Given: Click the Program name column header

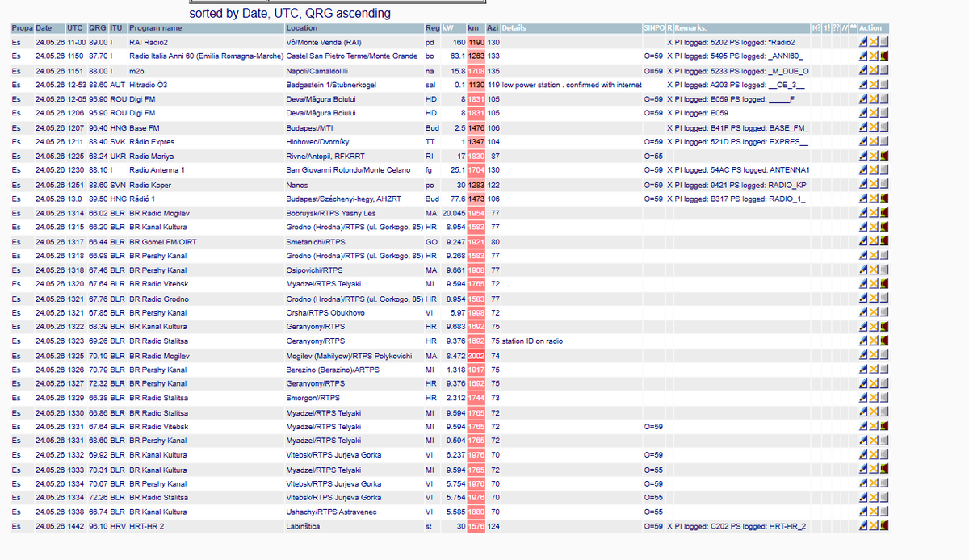Looking at the screenshot, I should pos(205,28).
